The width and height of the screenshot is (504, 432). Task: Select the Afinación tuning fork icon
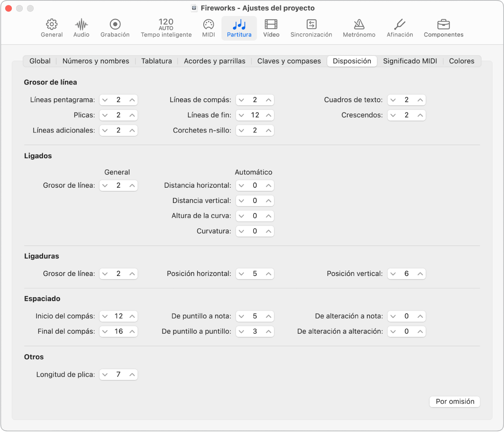[400, 28]
